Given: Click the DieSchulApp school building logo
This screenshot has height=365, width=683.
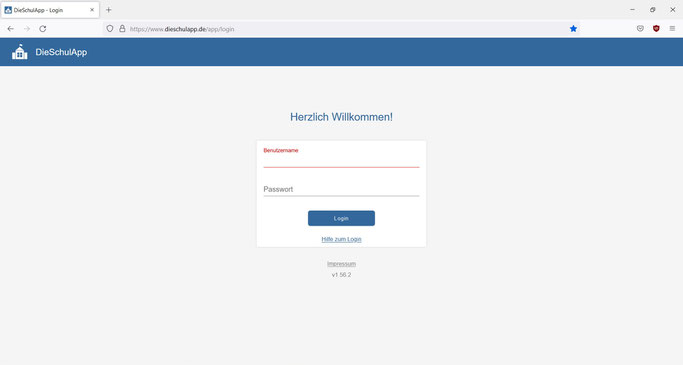Looking at the screenshot, I should (x=20, y=52).
